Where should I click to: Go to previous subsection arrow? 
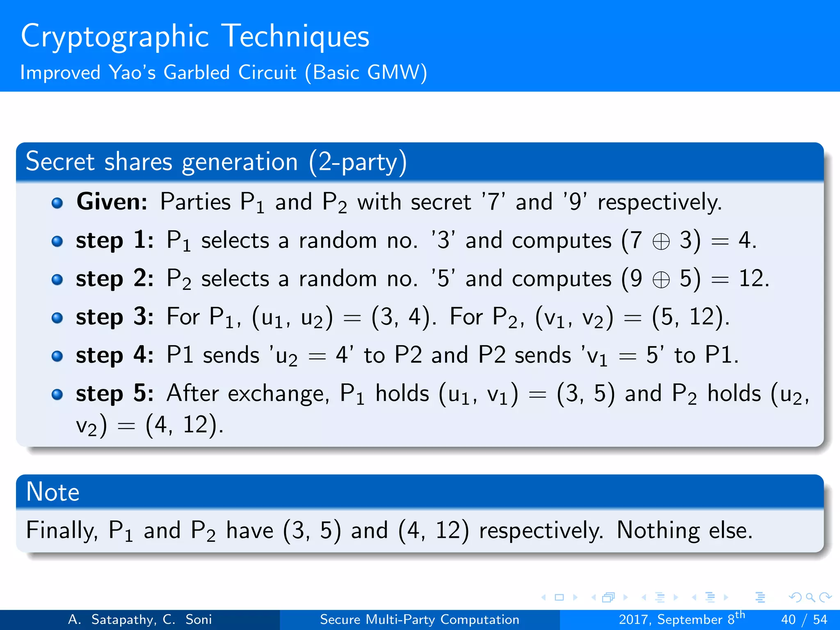point(644,598)
